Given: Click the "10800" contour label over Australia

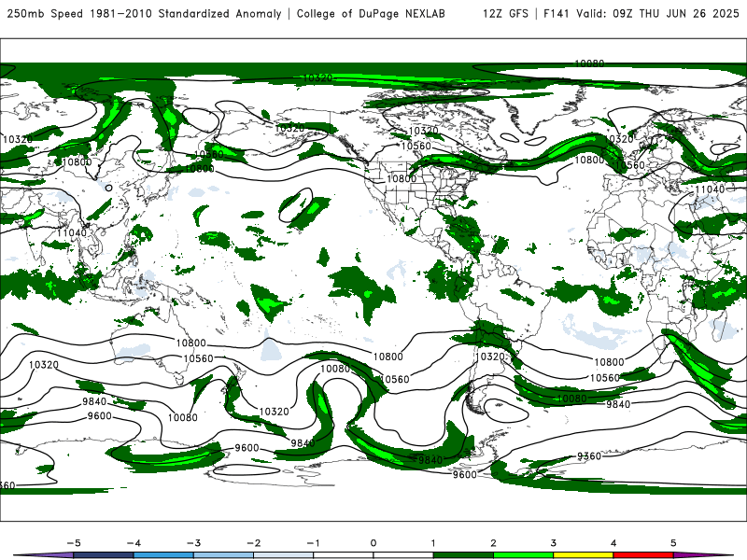Looking at the screenshot, I should [x=191, y=343].
